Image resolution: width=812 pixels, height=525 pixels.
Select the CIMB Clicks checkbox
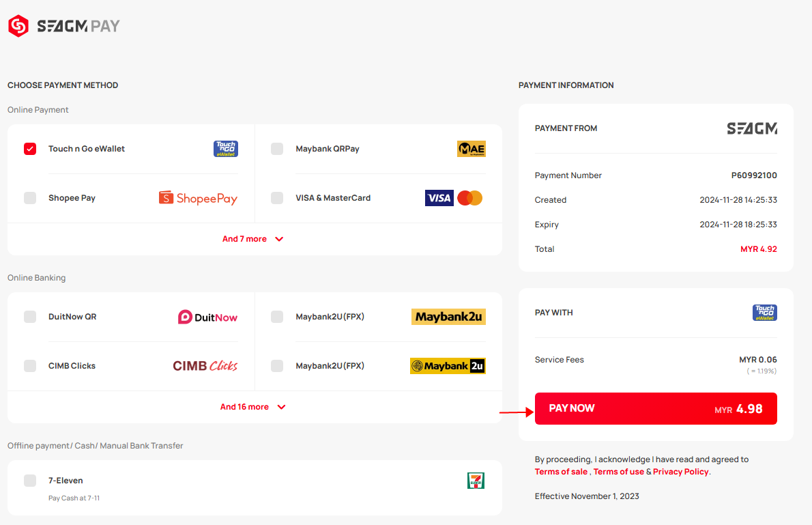(x=30, y=366)
